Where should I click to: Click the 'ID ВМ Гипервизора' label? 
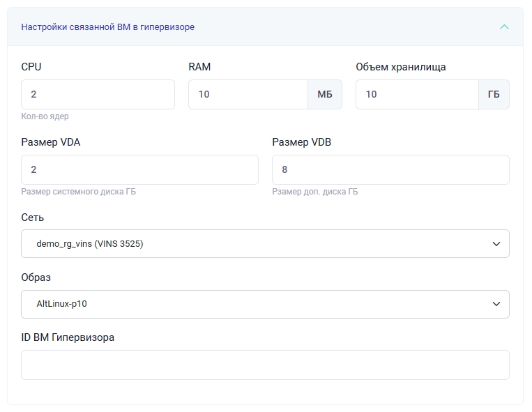[68, 337]
